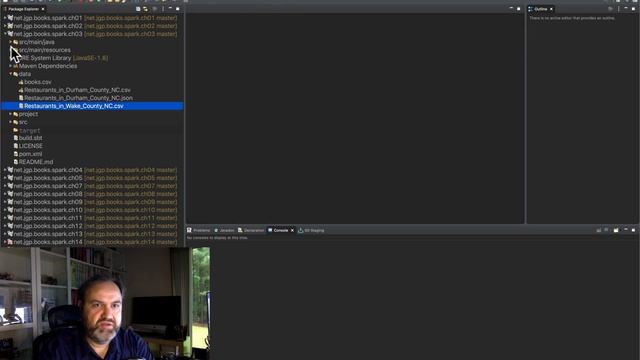Viewport: 640px width, 360px height.
Task: Expand the net.jgp.books.spark.ch07 project arrow
Action: (5, 186)
